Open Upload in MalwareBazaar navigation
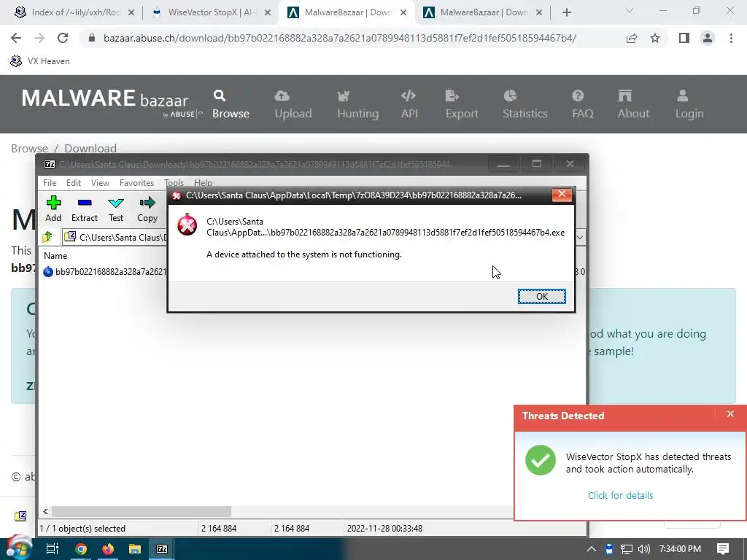Image resolution: width=747 pixels, height=560 pixels. (x=293, y=104)
